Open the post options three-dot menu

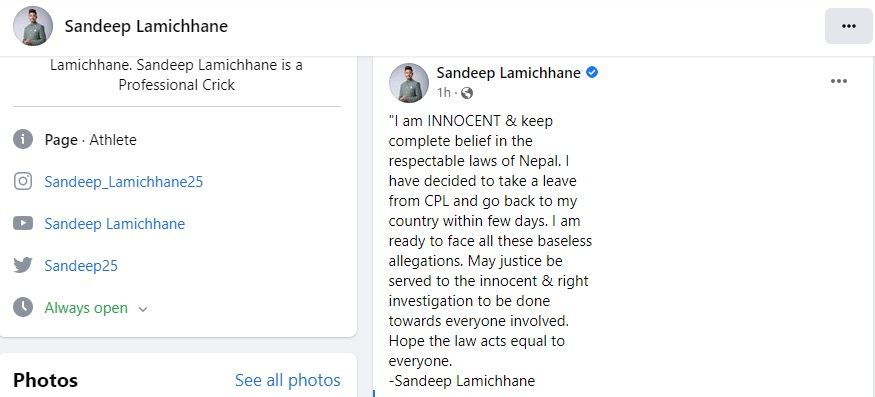pyautogui.click(x=839, y=82)
